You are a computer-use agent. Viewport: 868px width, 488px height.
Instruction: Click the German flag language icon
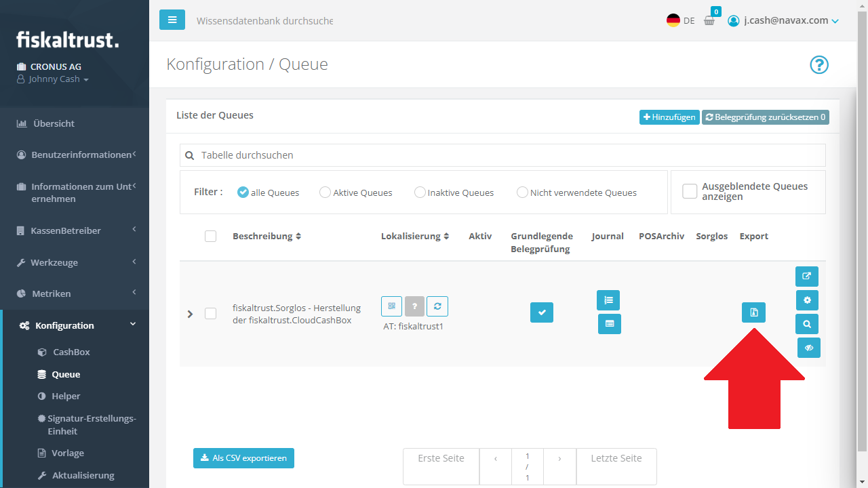coord(673,20)
